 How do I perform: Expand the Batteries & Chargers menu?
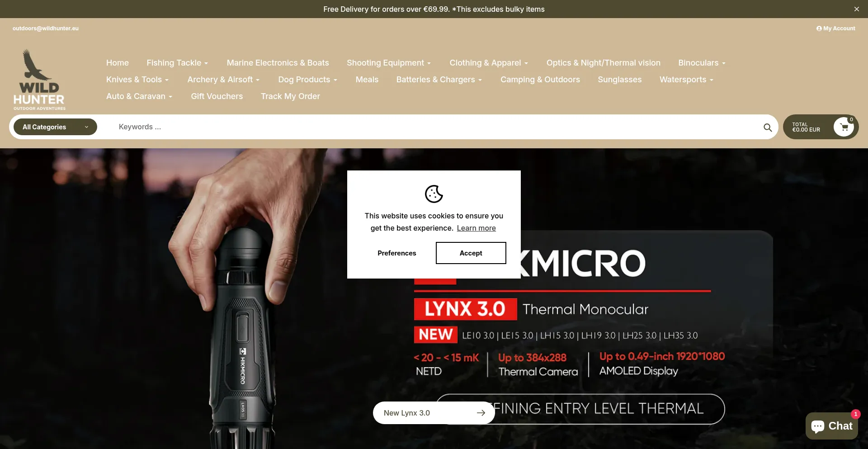439,80
